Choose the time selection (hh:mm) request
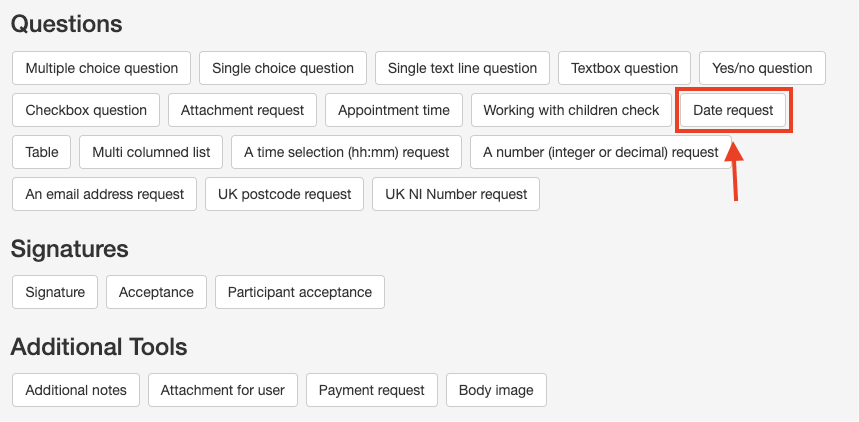Viewport: 859px width, 422px height. pyautogui.click(x=346, y=152)
